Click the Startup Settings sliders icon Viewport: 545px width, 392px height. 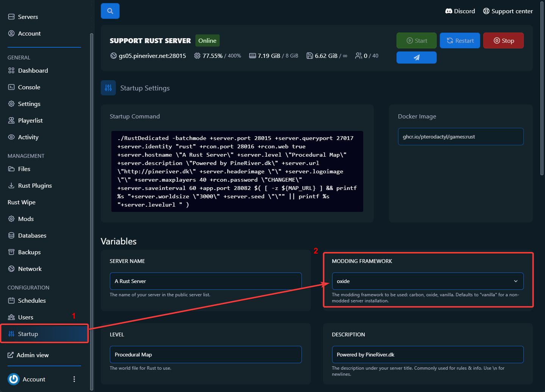click(x=108, y=88)
